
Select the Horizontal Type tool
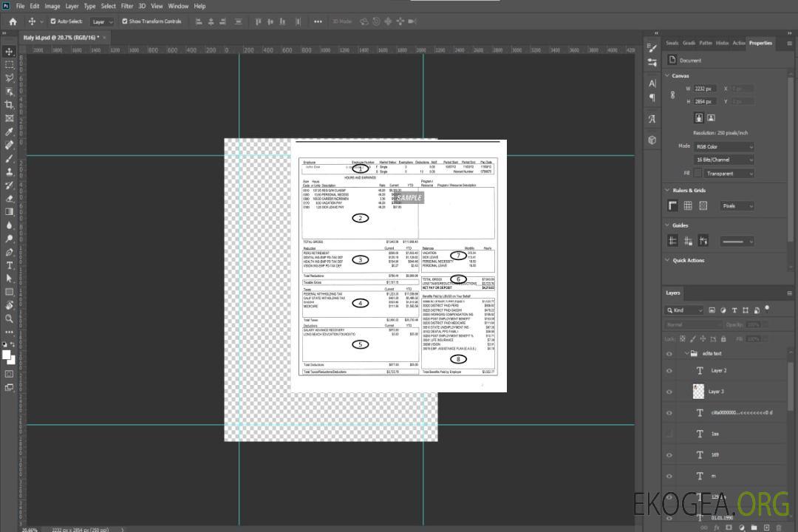9,265
